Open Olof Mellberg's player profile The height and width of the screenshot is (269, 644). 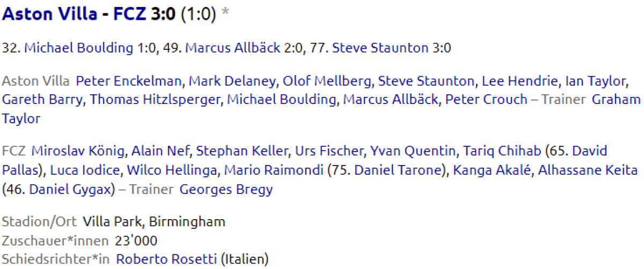click(x=327, y=81)
